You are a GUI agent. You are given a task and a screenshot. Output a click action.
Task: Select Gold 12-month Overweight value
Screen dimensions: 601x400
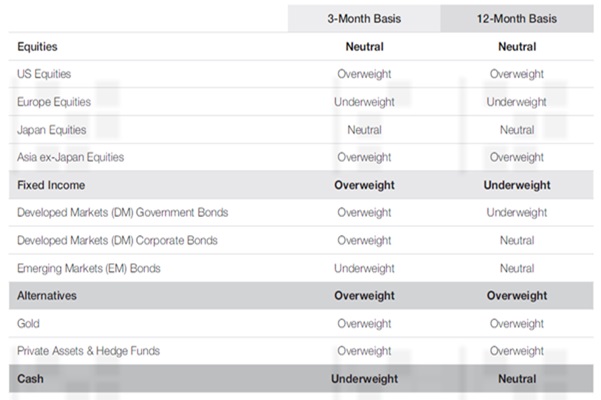[x=517, y=323]
